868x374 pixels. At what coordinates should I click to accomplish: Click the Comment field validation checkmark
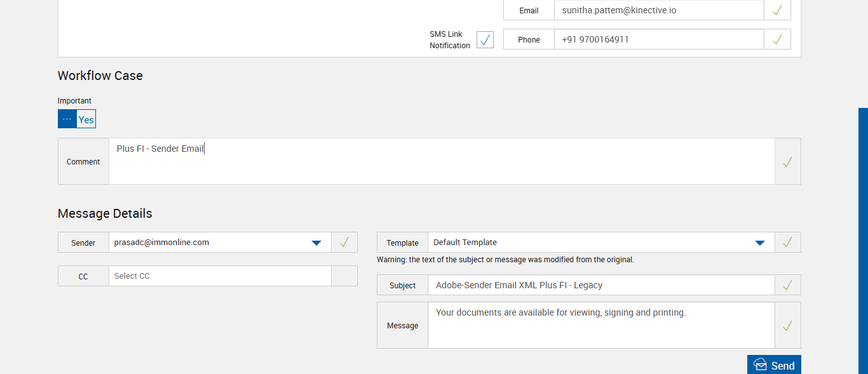(x=787, y=162)
